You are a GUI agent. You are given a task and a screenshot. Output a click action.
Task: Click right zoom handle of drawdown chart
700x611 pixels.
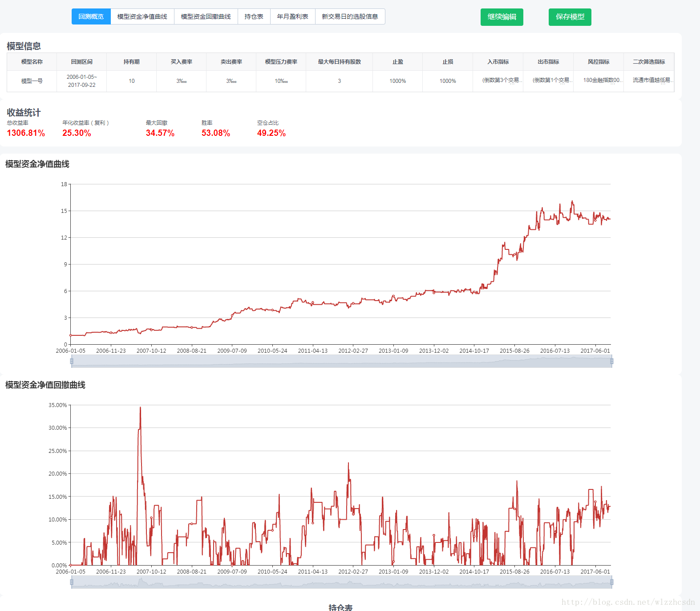(612, 582)
